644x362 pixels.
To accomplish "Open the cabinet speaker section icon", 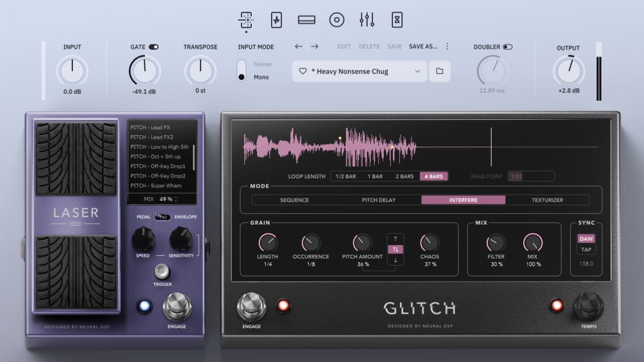I will tap(336, 20).
